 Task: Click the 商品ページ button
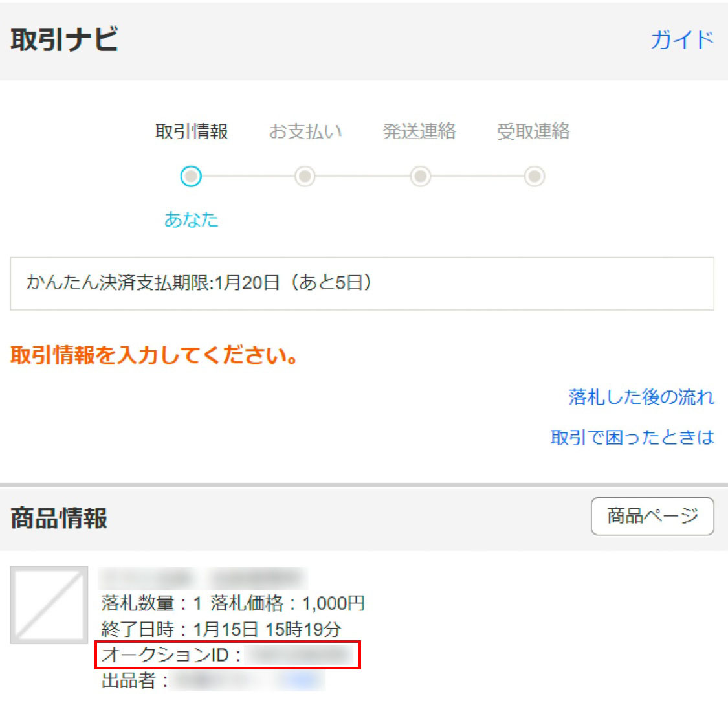[652, 517]
